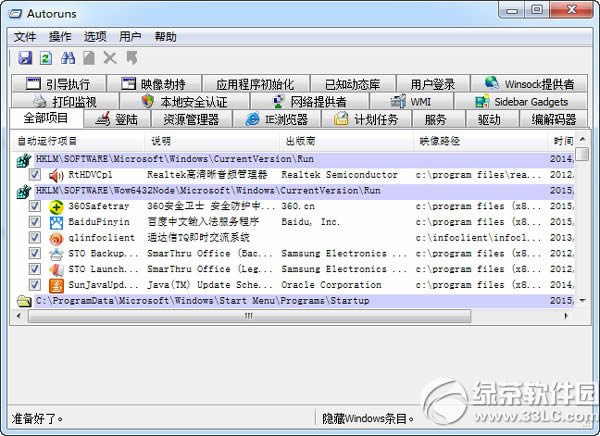Screen dimensions: 600x436
Task: Click the Jump to entry toolbar icon
Action: 132,58
